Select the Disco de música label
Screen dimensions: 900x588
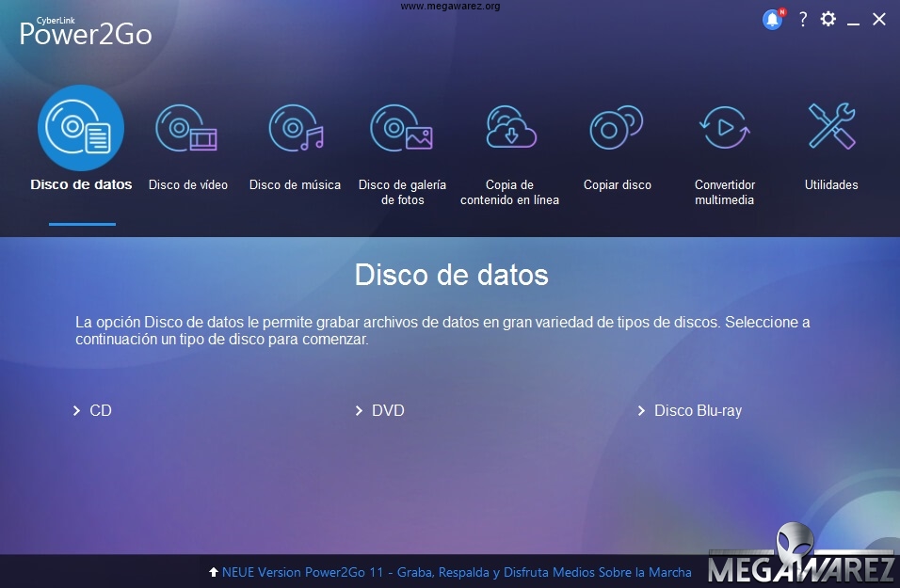coord(295,184)
